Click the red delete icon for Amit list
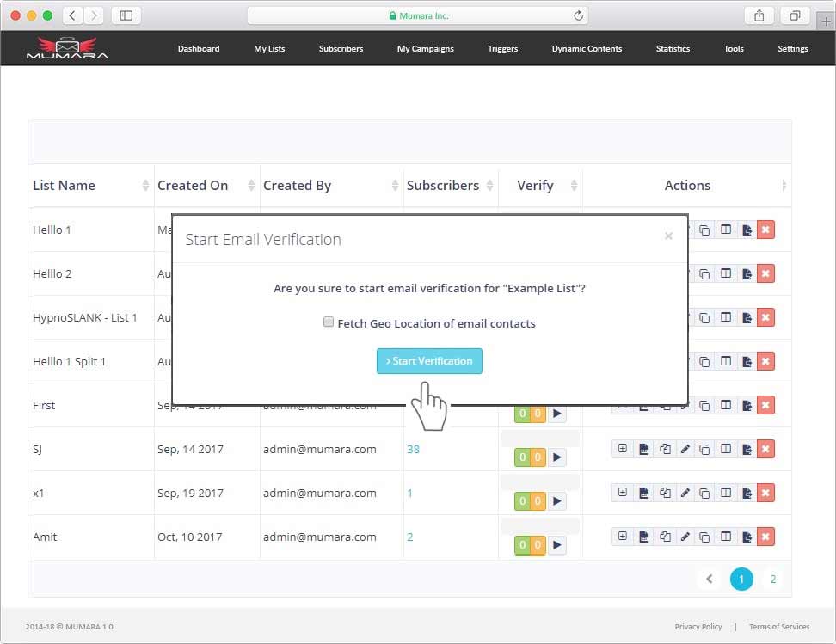 click(x=765, y=537)
